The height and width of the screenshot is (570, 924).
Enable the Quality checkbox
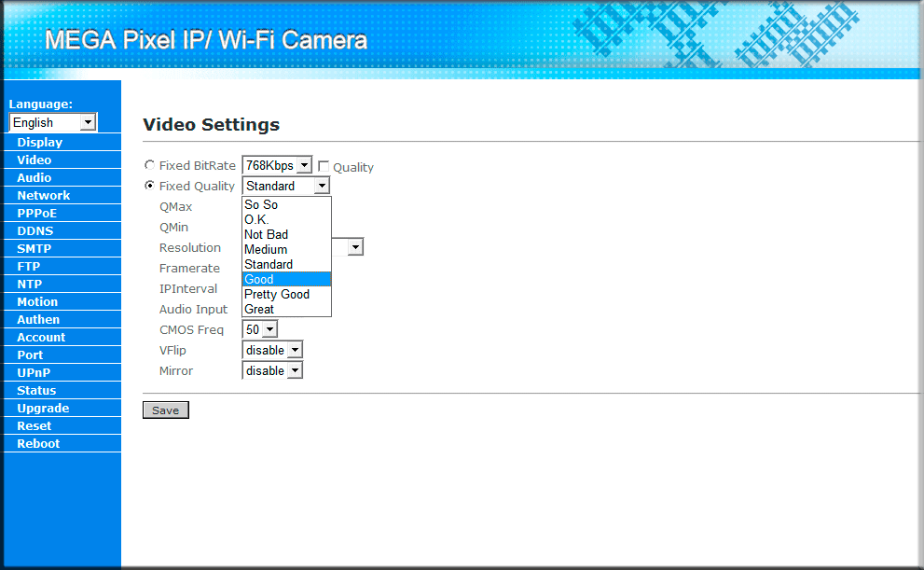pyautogui.click(x=324, y=166)
